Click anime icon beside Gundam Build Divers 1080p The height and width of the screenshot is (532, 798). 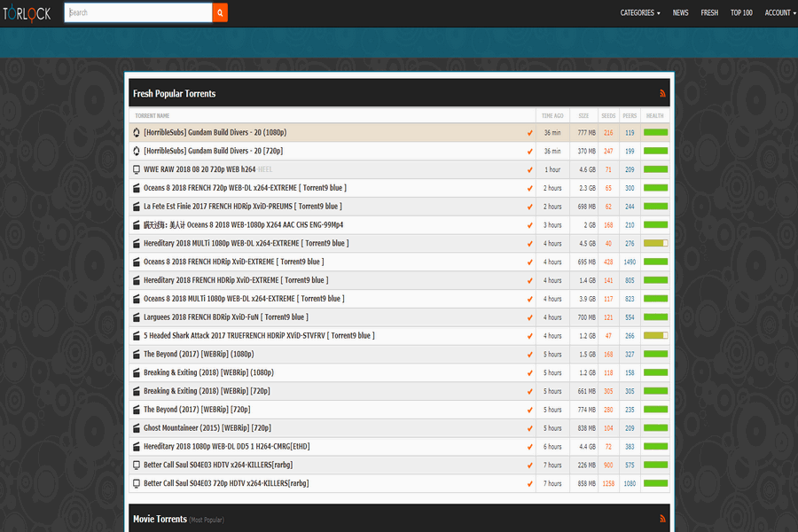(137, 132)
